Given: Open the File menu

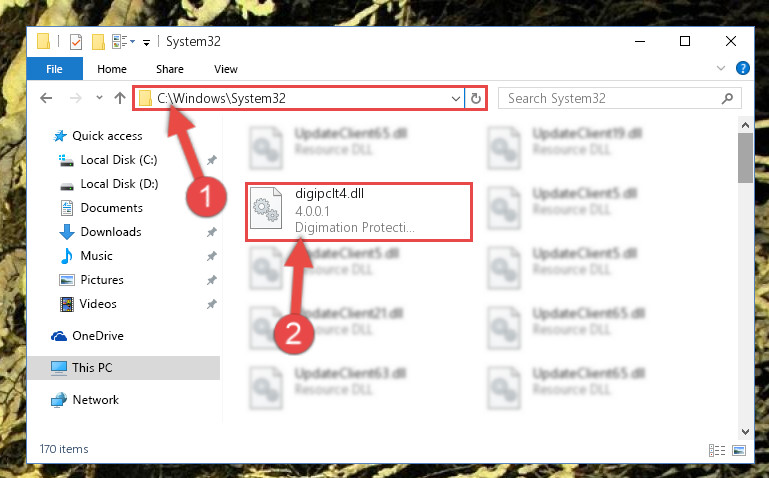Looking at the screenshot, I should (54, 69).
